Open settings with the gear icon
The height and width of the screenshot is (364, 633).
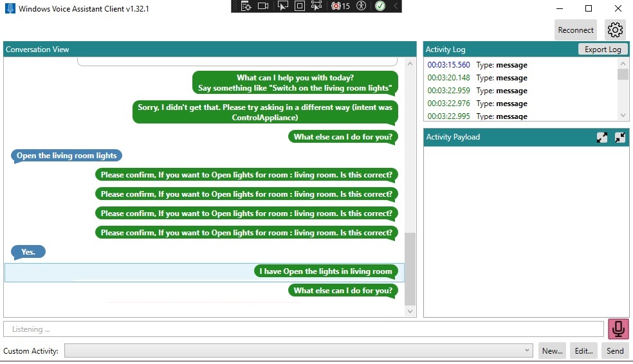coord(615,30)
